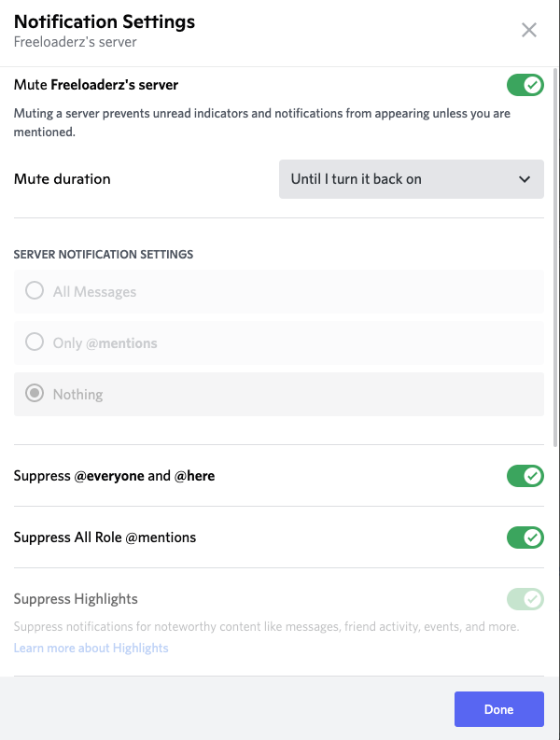Click the Suppress Highlights description text
This screenshot has width=560, height=740.
coord(266,627)
